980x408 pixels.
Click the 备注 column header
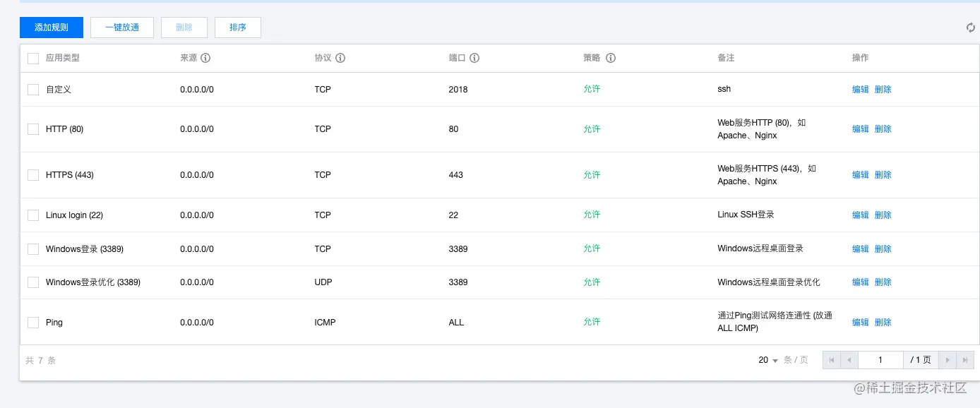(x=726, y=58)
